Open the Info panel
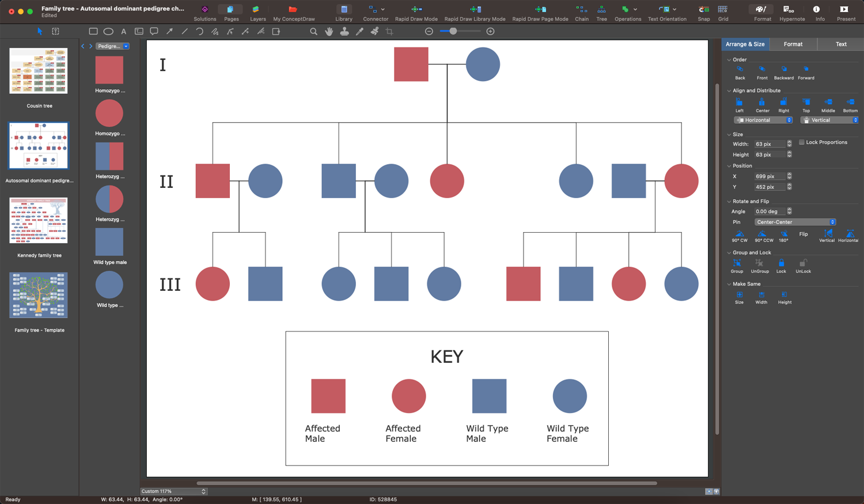This screenshot has height=504, width=864. (x=820, y=13)
